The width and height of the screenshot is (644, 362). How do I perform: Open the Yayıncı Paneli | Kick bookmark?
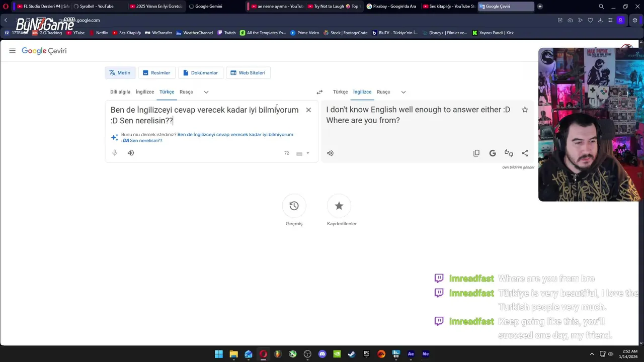coord(493,33)
